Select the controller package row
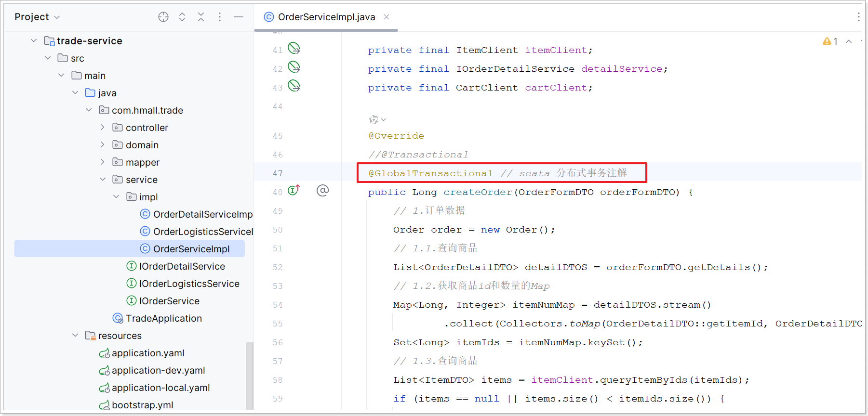This screenshot has width=868, height=416. pos(147,128)
